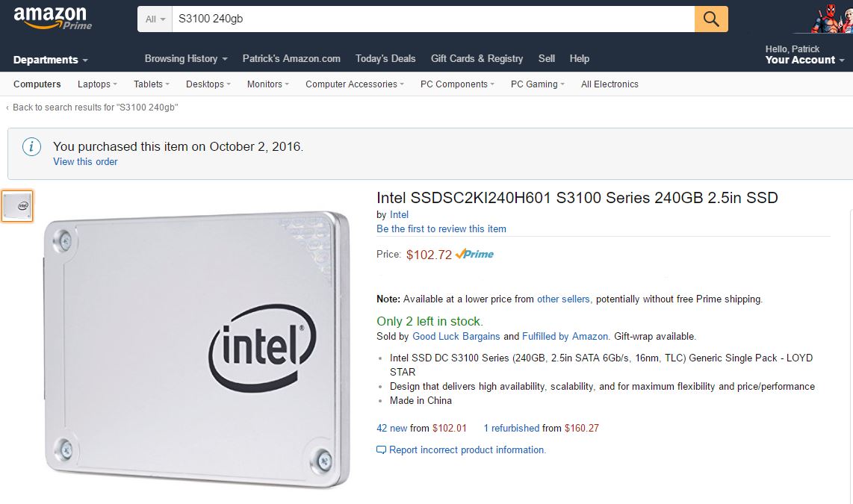This screenshot has width=853, height=504.
Task: Click Be the first to review link
Action: coord(441,228)
